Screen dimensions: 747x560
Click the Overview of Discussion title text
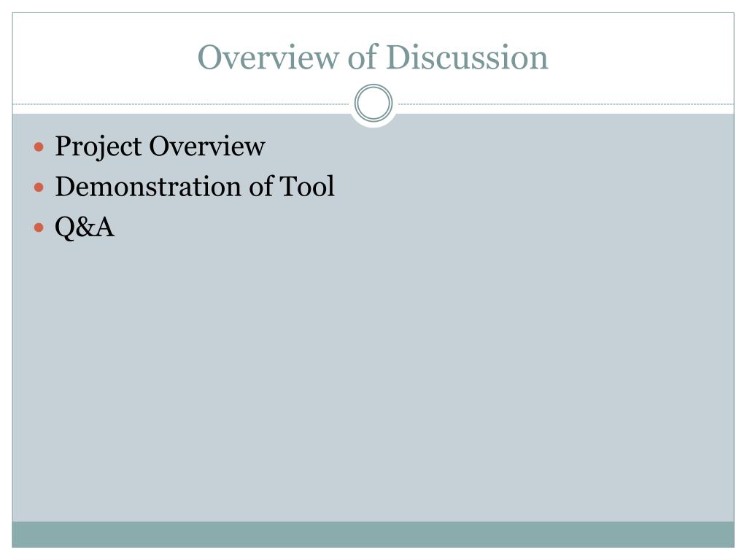click(x=373, y=57)
